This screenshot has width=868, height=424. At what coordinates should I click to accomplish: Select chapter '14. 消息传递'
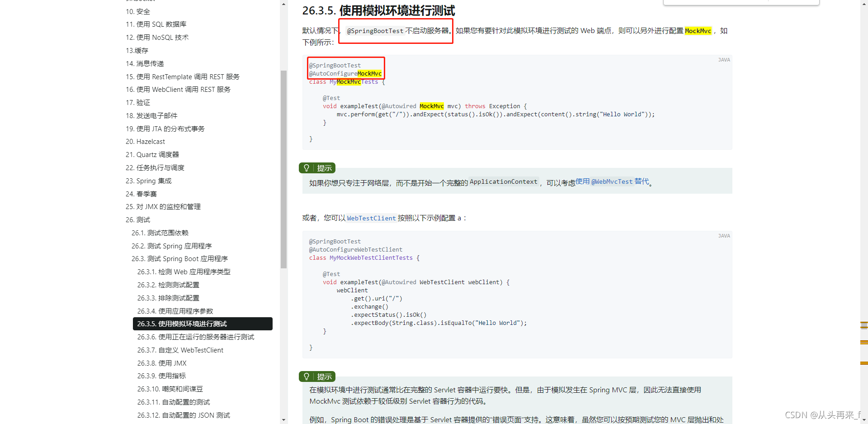coord(145,63)
